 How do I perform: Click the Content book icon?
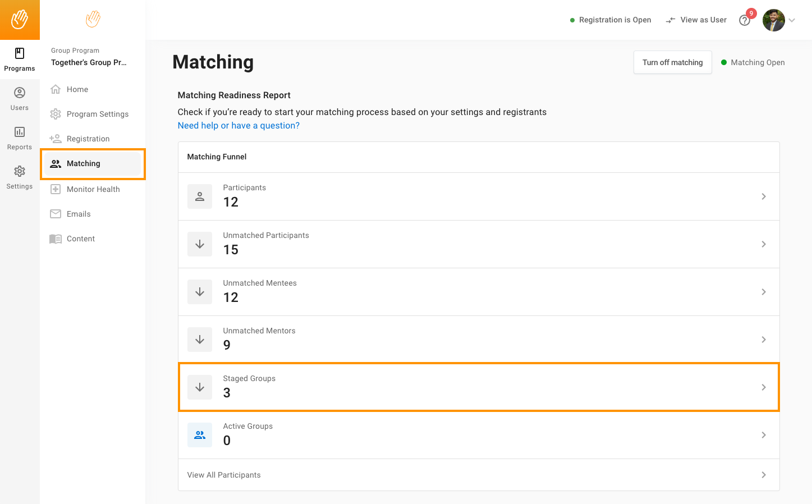56,239
